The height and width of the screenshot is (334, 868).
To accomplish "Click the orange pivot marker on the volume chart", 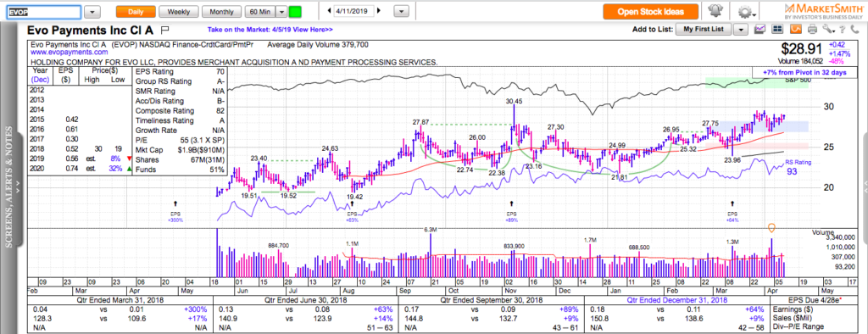I will tap(771, 228).
